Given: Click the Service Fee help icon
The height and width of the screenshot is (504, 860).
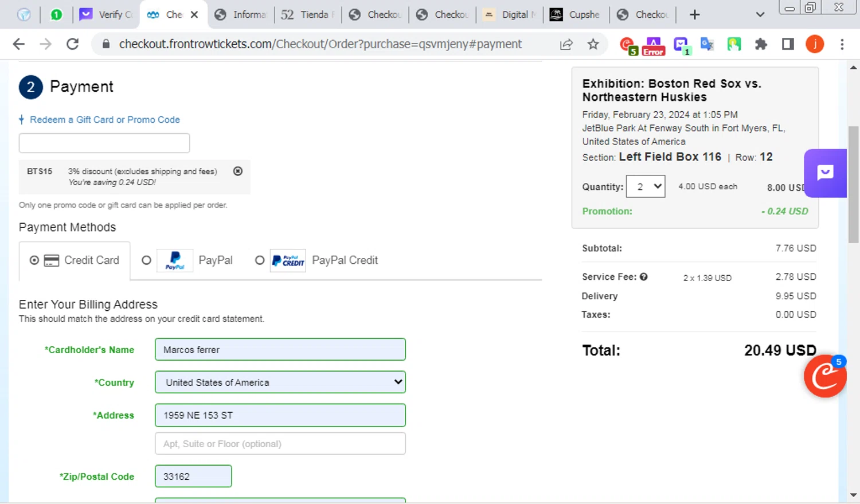Looking at the screenshot, I should (644, 277).
